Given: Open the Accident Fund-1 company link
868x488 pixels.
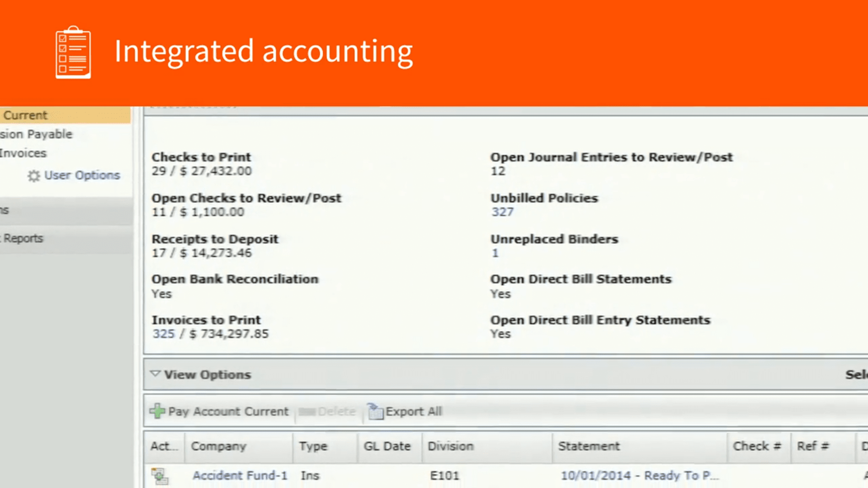Looking at the screenshot, I should 240,475.
